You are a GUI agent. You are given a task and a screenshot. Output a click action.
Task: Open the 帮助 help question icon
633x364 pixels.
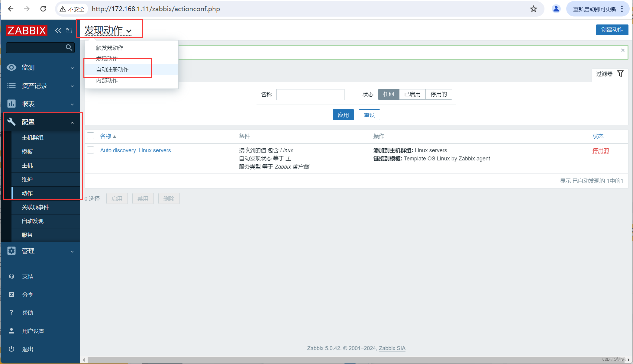point(11,312)
